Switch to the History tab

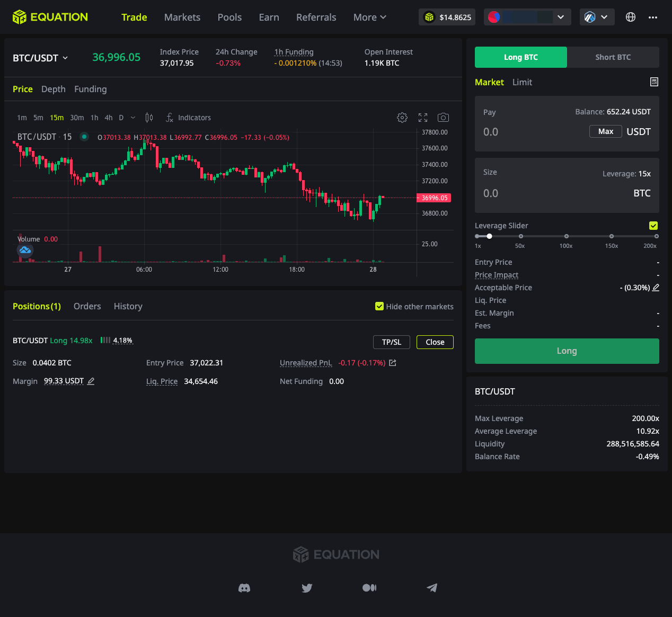128,306
